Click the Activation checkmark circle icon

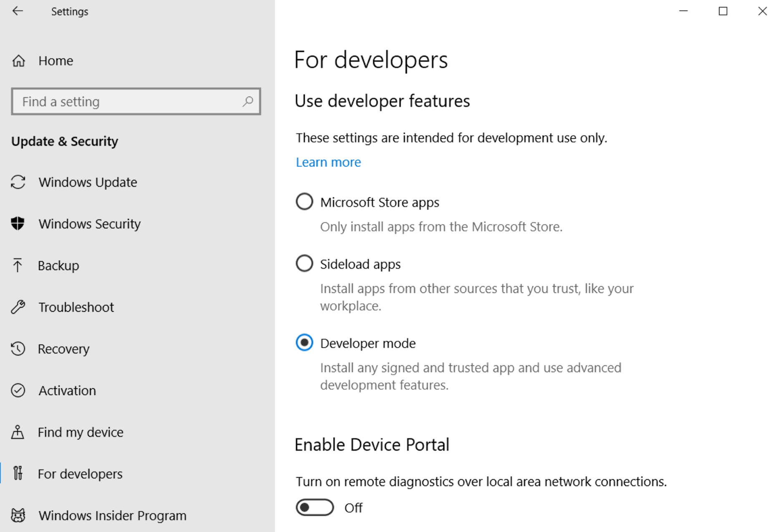click(x=18, y=390)
